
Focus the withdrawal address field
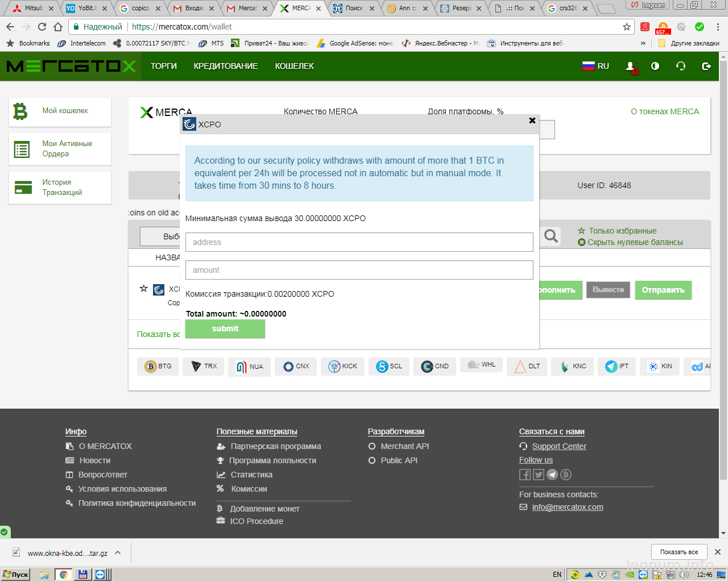coord(359,242)
